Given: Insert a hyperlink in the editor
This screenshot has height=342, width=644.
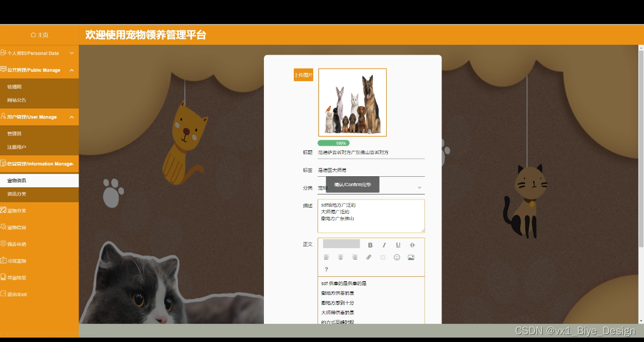Looking at the screenshot, I should click(369, 257).
